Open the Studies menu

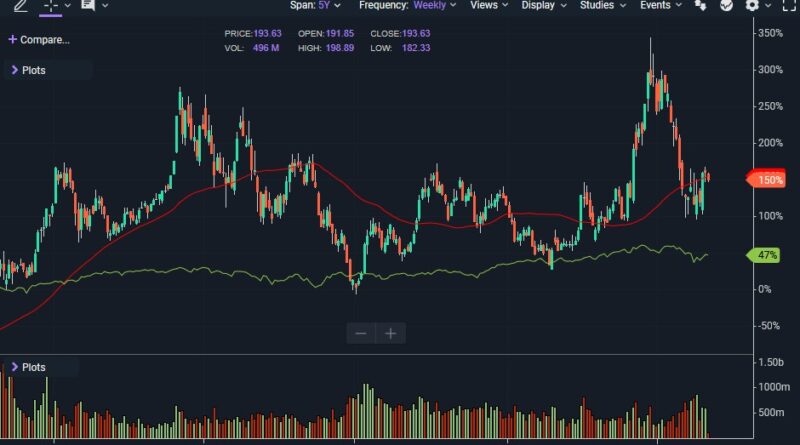(x=604, y=5)
